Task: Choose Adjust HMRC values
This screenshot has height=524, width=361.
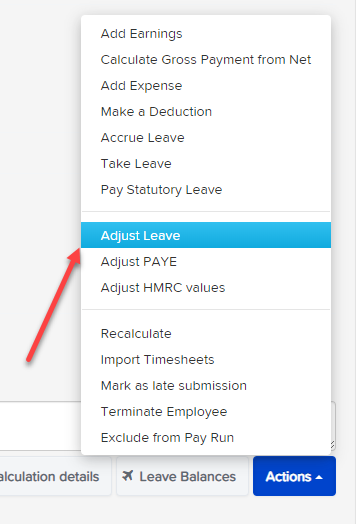Action: pos(206,287)
